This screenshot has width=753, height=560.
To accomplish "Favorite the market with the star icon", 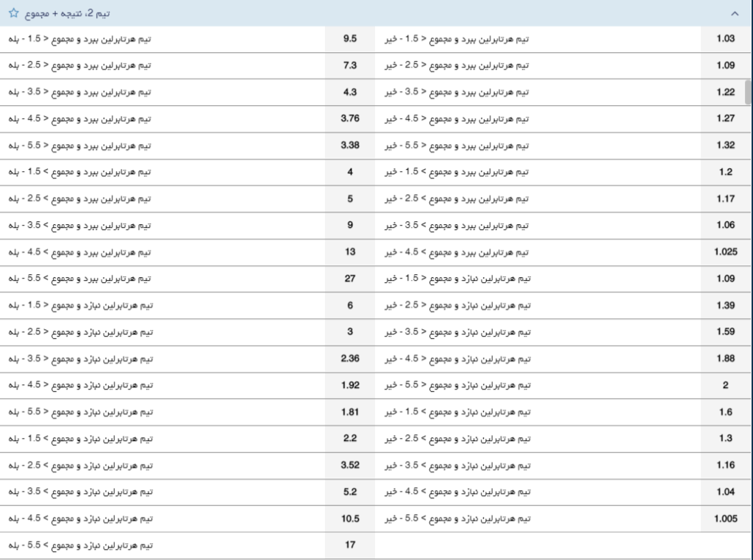I will pos(13,13).
